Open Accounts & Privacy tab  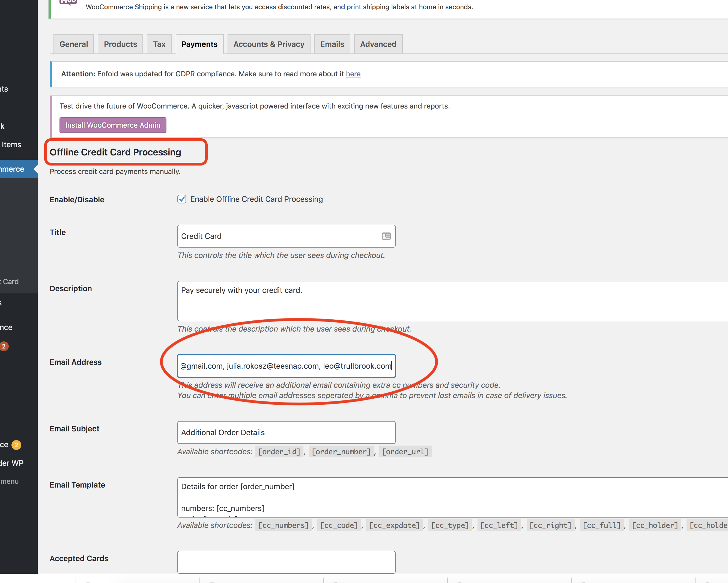pyautogui.click(x=269, y=44)
